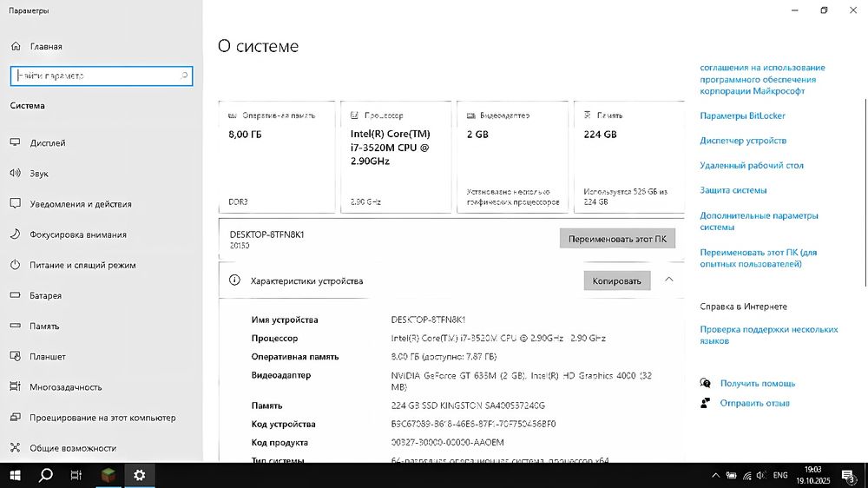
Task: Focus the Найти параметр search box
Action: click(x=102, y=76)
